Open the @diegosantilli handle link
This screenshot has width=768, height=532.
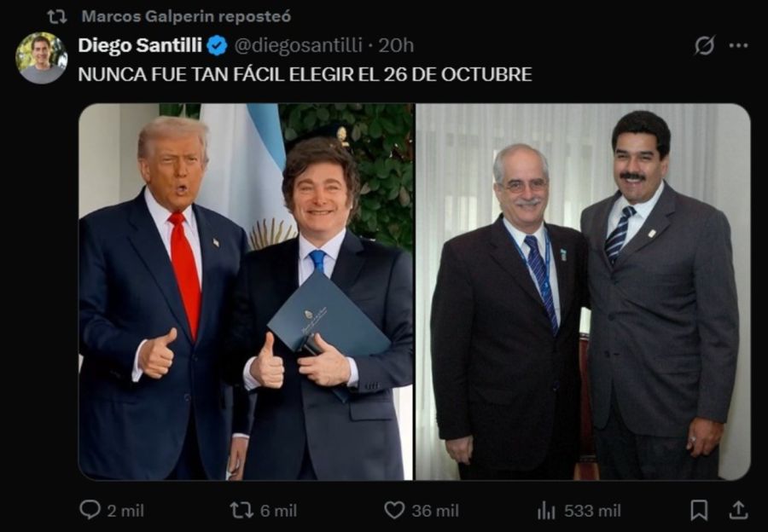299,45
